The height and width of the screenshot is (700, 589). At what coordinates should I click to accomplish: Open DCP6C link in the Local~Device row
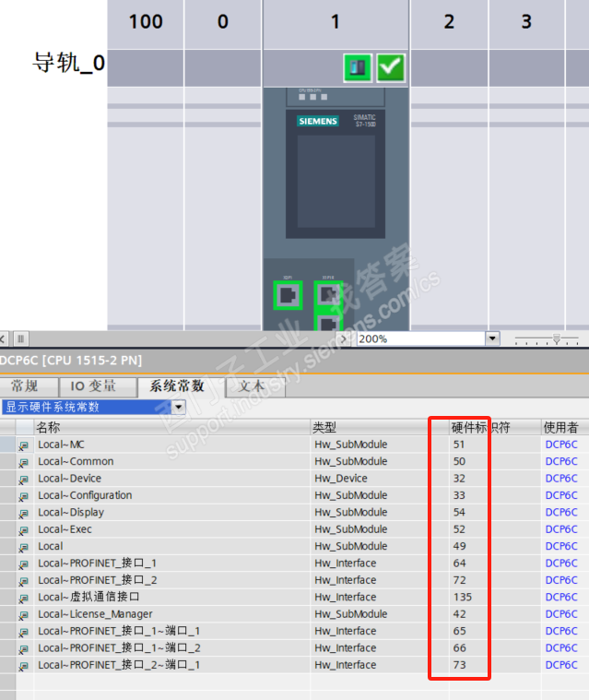click(x=561, y=478)
